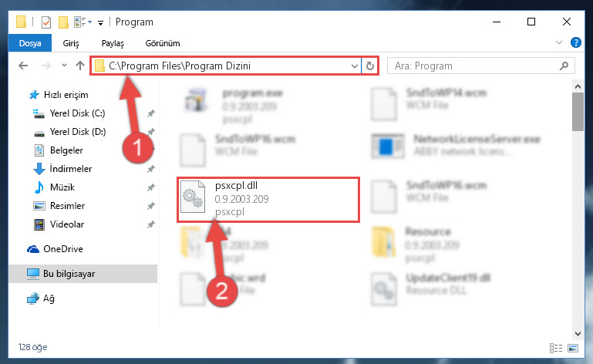This screenshot has width=593, height=364.
Task: Switch to details view in status bar
Action: 555,348
